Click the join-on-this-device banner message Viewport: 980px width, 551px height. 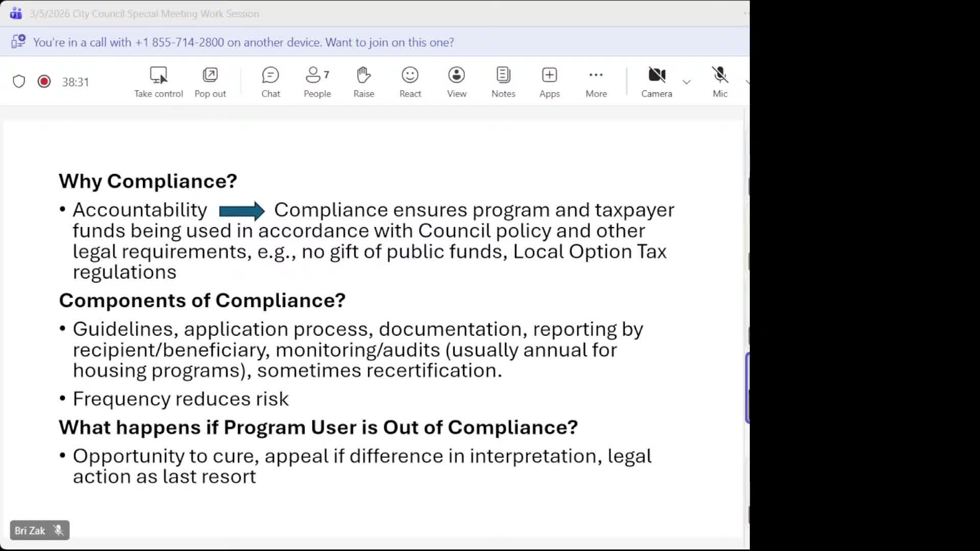243,42
